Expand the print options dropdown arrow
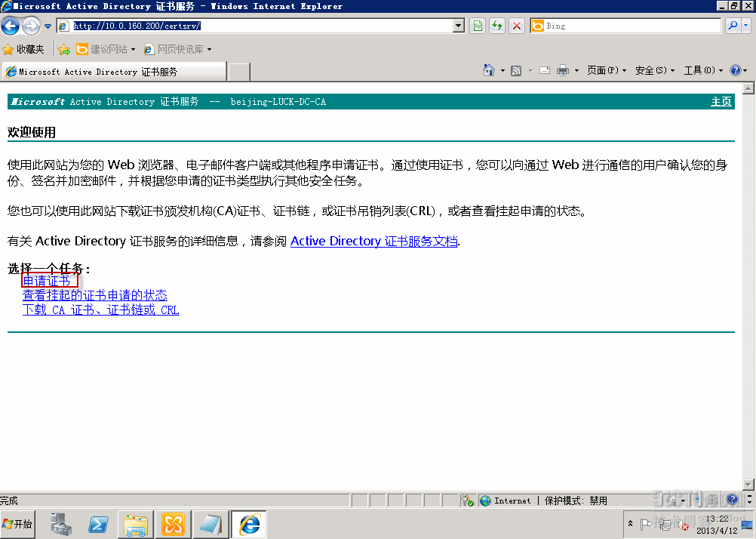Viewport: 756px width, 539px height. pos(576,71)
